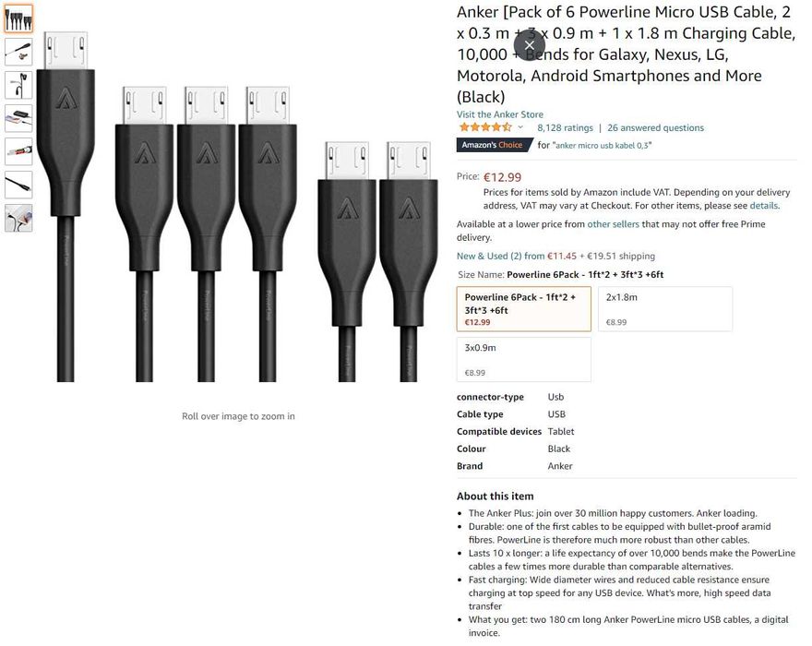
Task: Select the first six-cable pack thumbnail
Action: 18,18
